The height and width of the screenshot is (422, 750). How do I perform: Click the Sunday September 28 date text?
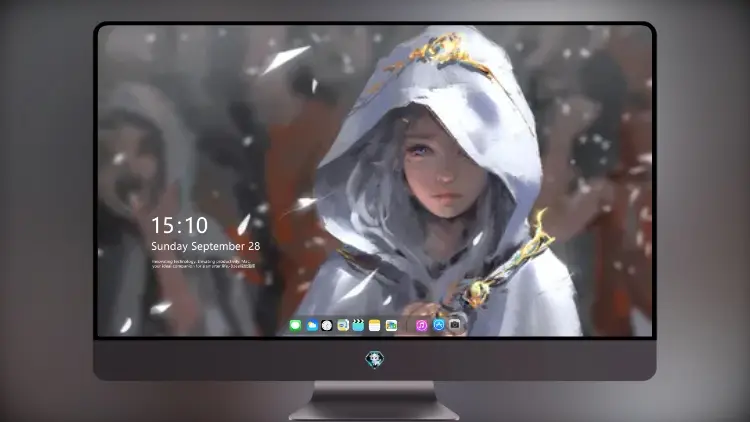206,246
